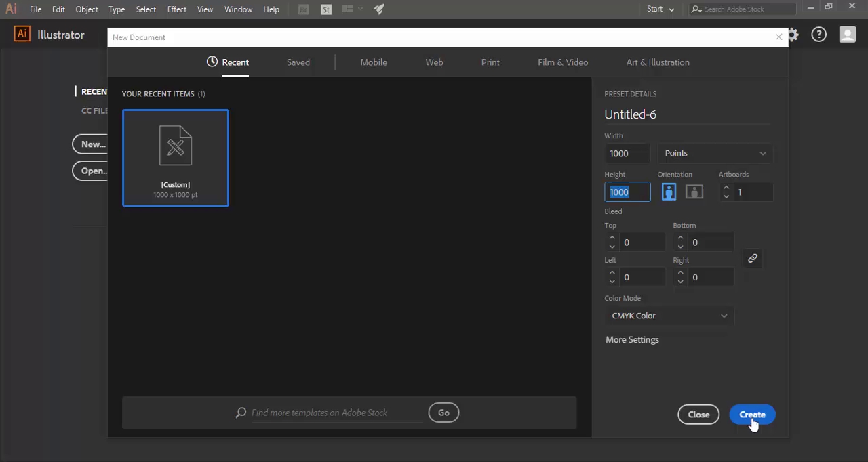Increase the Top bleed value

click(x=612, y=238)
